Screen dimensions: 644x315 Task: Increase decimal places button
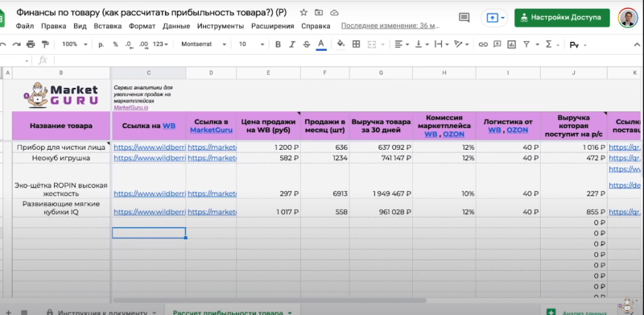(x=144, y=44)
